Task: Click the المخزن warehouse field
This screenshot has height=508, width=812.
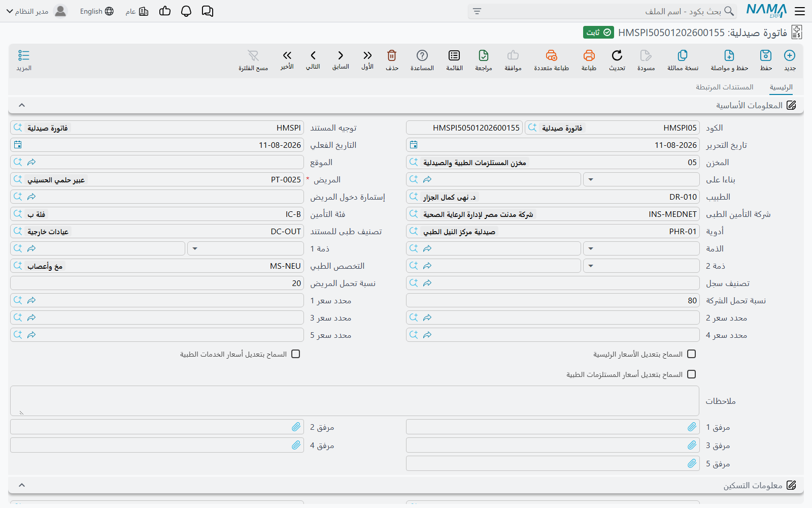Action: click(553, 162)
